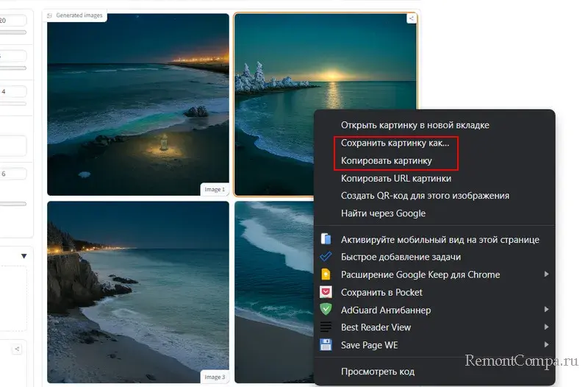Select 'Найти через Google' menu entry
Image resolution: width=588 pixels, height=387 pixels.
[x=383, y=213]
